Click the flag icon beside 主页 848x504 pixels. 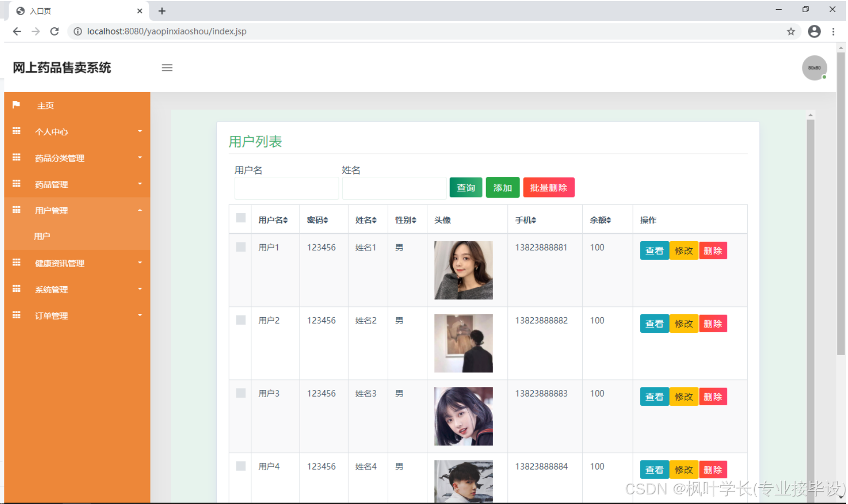tap(16, 105)
